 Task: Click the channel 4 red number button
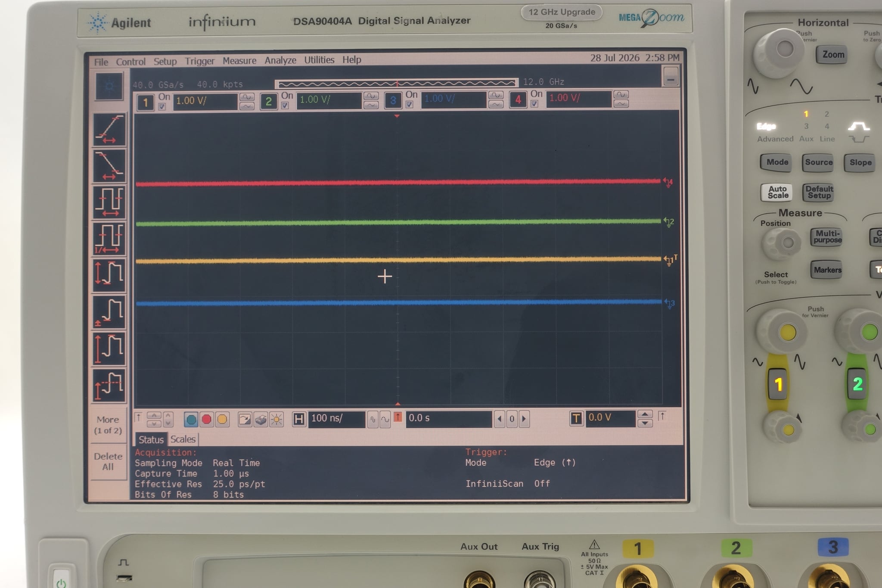coord(518,100)
